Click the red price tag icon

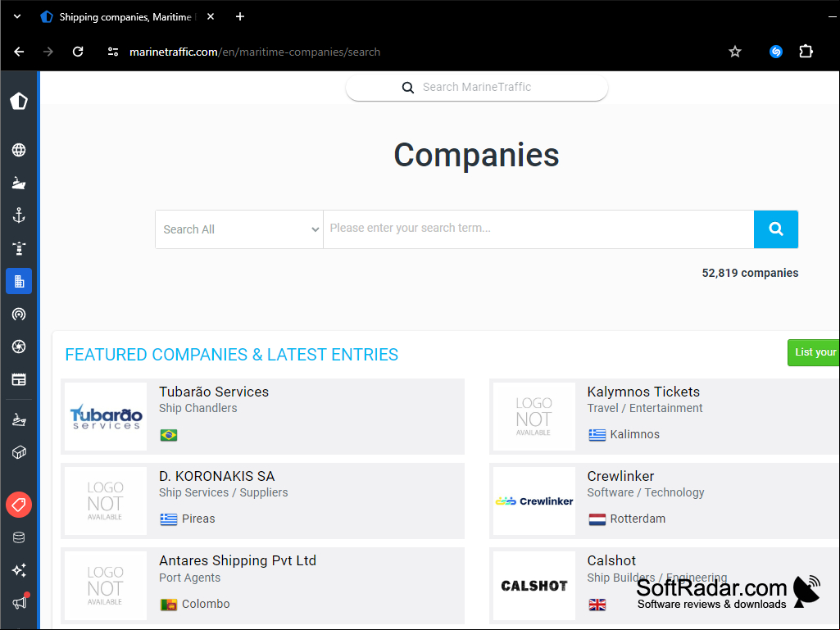19,505
